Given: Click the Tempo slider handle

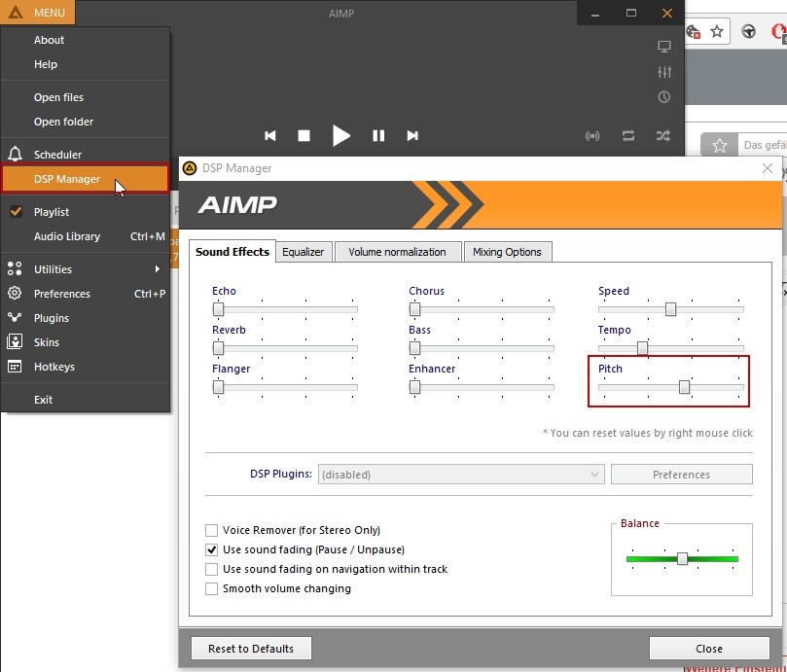Looking at the screenshot, I should 642,348.
